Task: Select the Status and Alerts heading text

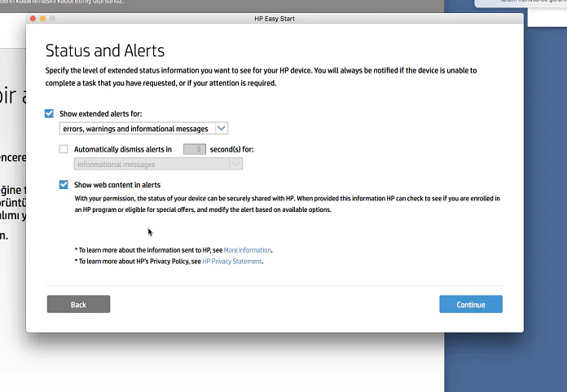Action: (x=105, y=51)
